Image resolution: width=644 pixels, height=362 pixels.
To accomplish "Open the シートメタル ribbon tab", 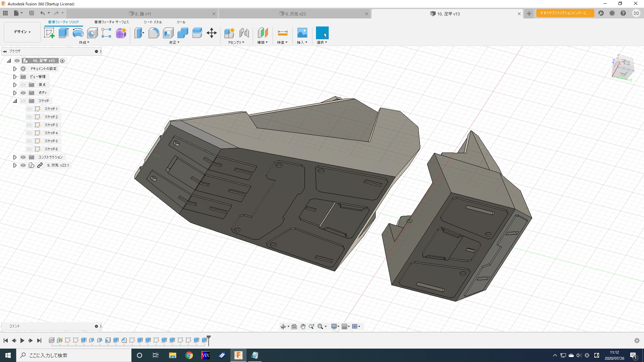I will pos(153,22).
